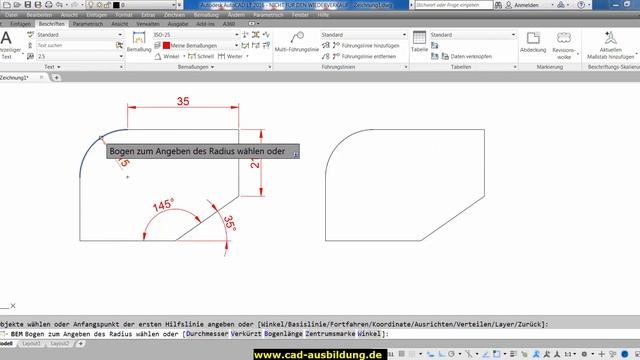Run the spell check icon in Text panel
Image resolution: width=640 pixels, height=360 pixels.
(x=30, y=35)
